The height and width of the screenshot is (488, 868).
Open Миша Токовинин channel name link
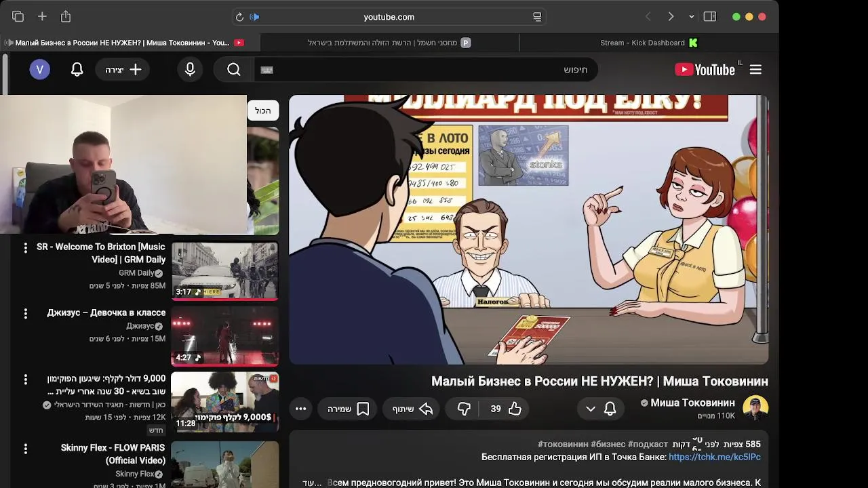[692, 403]
